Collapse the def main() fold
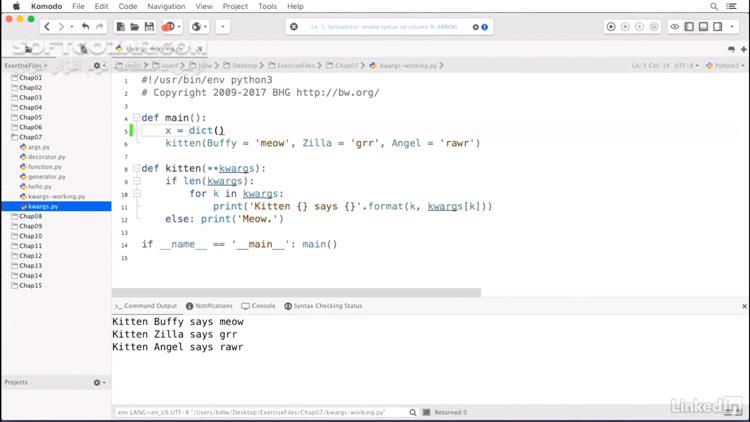The image size is (750, 422). tap(136, 118)
